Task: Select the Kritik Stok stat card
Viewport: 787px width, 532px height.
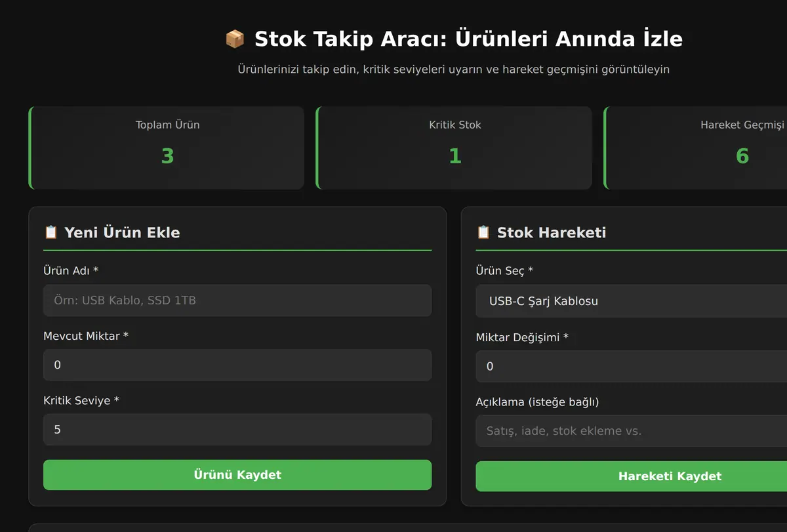Action: [x=454, y=148]
